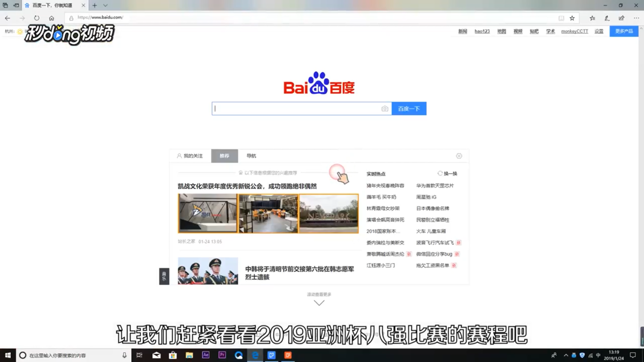644x362 pixels.
Task: Open hot topic 拖欠工资黑名单
Action: tap(433, 265)
